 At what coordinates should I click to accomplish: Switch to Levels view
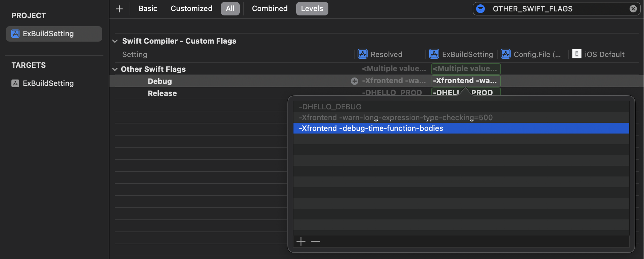pyautogui.click(x=312, y=9)
